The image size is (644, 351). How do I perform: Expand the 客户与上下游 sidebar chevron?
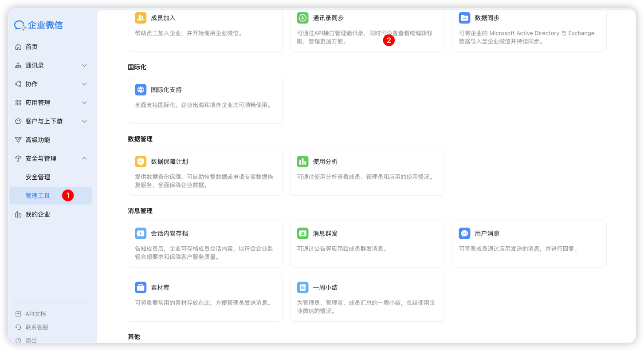click(x=84, y=121)
